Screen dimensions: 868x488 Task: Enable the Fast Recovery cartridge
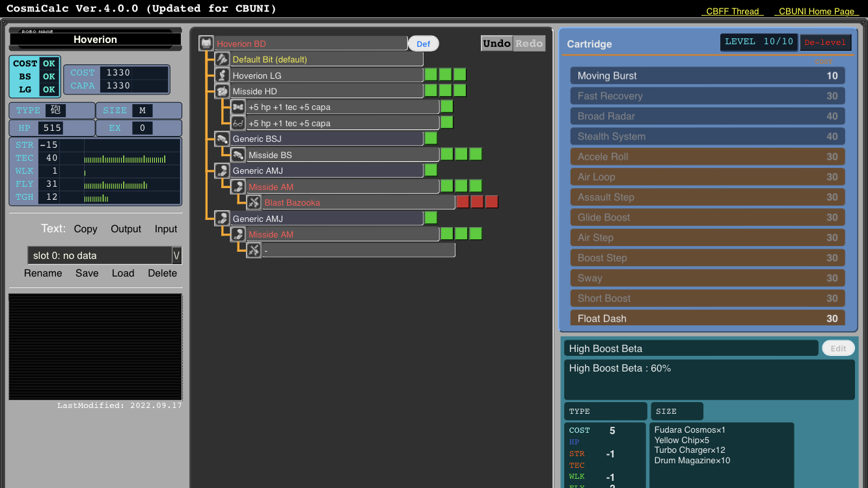(x=707, y=96)
